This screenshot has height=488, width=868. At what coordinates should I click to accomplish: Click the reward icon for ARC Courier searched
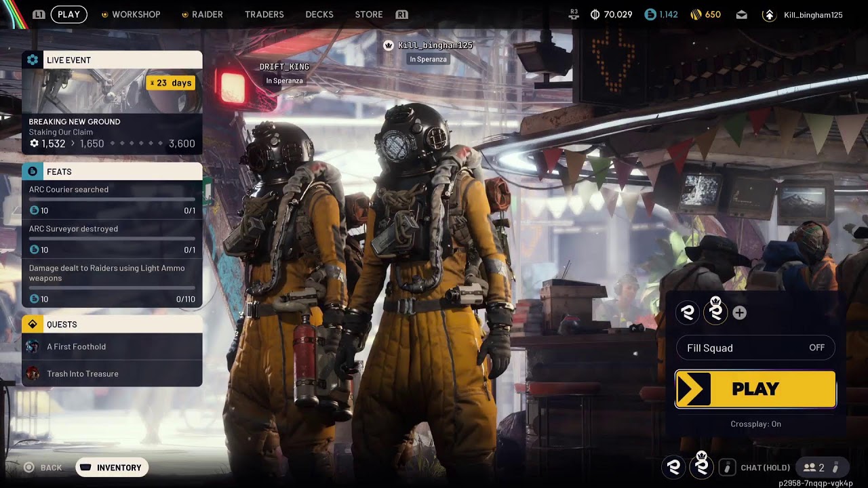click(35, 211)
